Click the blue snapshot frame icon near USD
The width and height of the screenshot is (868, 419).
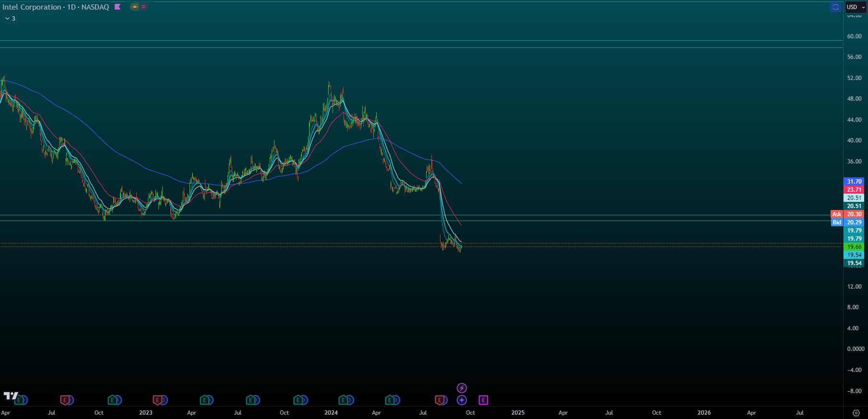pyautogui.click(x=835, y=7)
